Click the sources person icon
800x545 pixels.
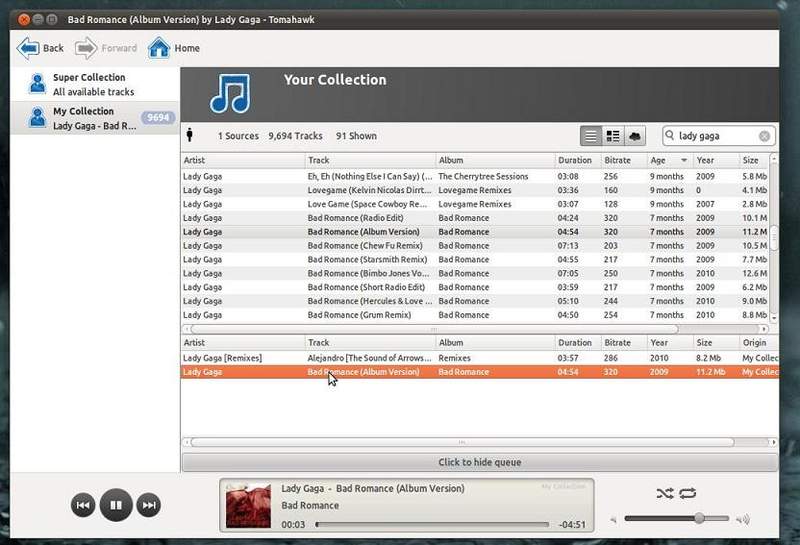tap(190, 135)
